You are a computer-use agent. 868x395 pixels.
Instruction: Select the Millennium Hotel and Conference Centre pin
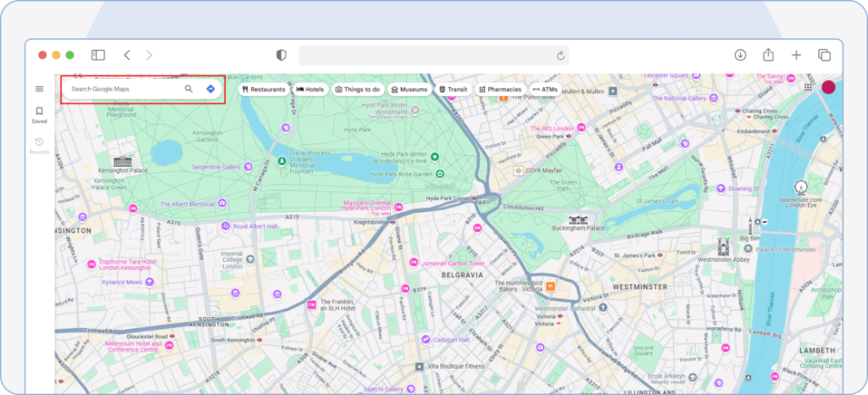170,346
